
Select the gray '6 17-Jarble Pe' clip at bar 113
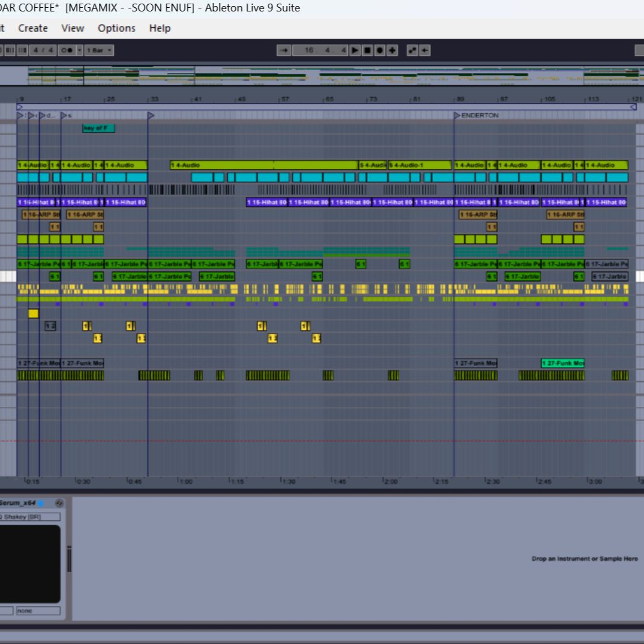pyautogui.click(x=607, y=264)
